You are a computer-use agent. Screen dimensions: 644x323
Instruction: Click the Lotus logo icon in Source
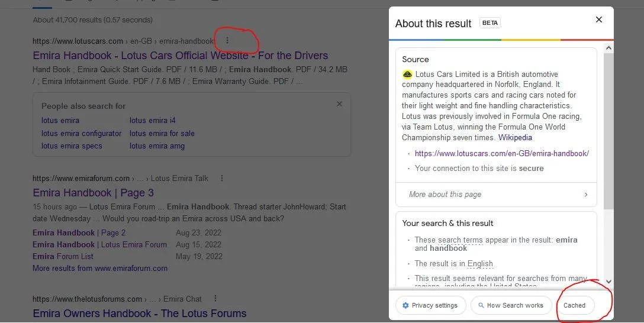click(x=407, y=75)
